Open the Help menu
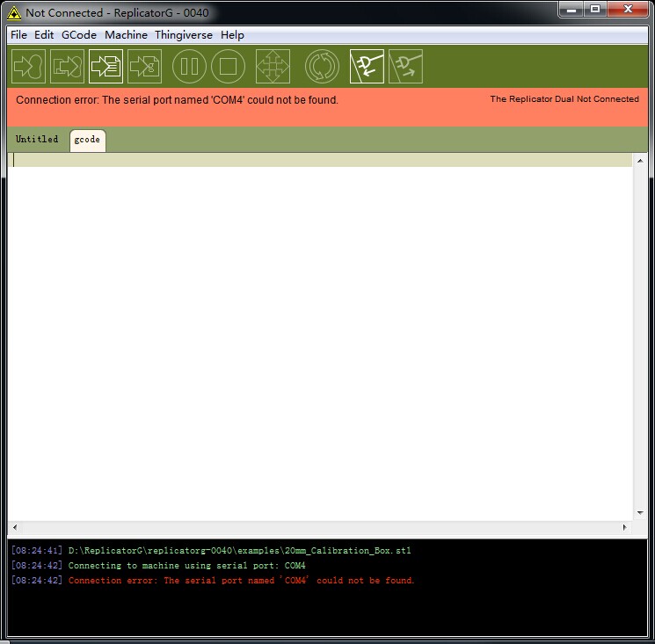This screenshot has width=655, height=644. pos(232,35)
